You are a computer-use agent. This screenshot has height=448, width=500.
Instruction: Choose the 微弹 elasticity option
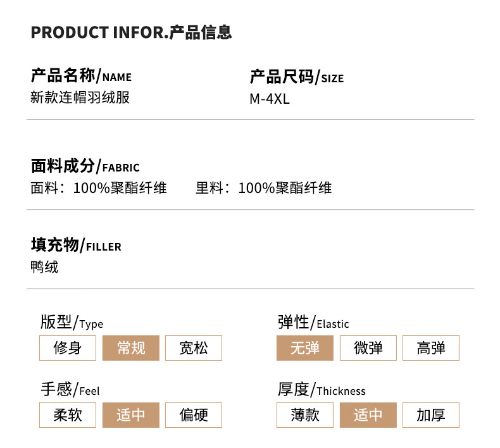point(368,348)
